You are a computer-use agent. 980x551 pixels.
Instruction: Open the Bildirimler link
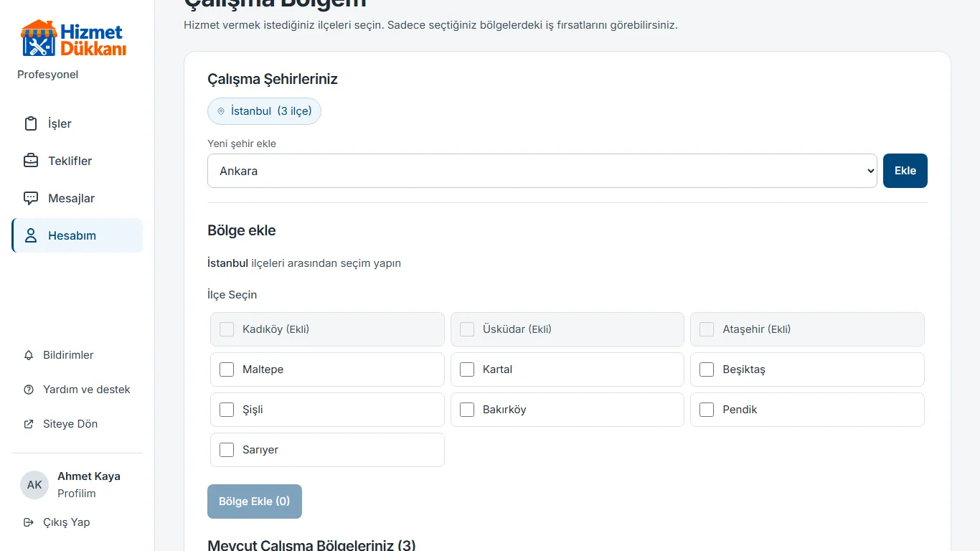[77, 355]
